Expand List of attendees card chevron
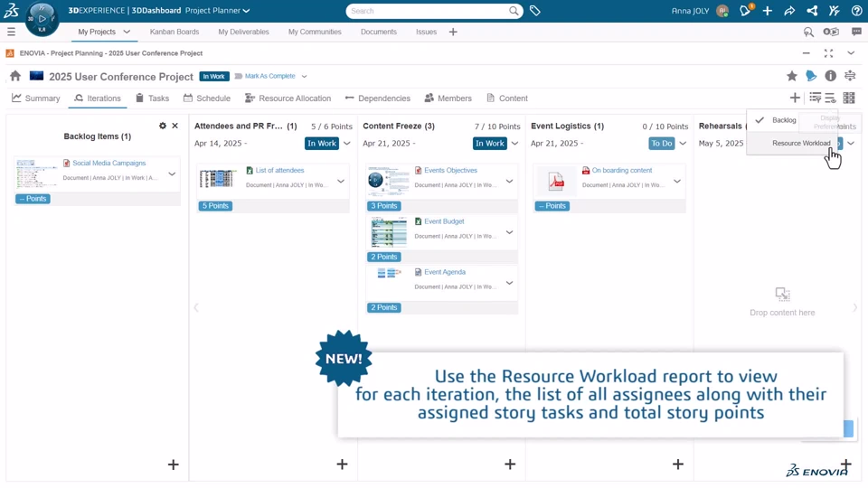 point(341,181)
